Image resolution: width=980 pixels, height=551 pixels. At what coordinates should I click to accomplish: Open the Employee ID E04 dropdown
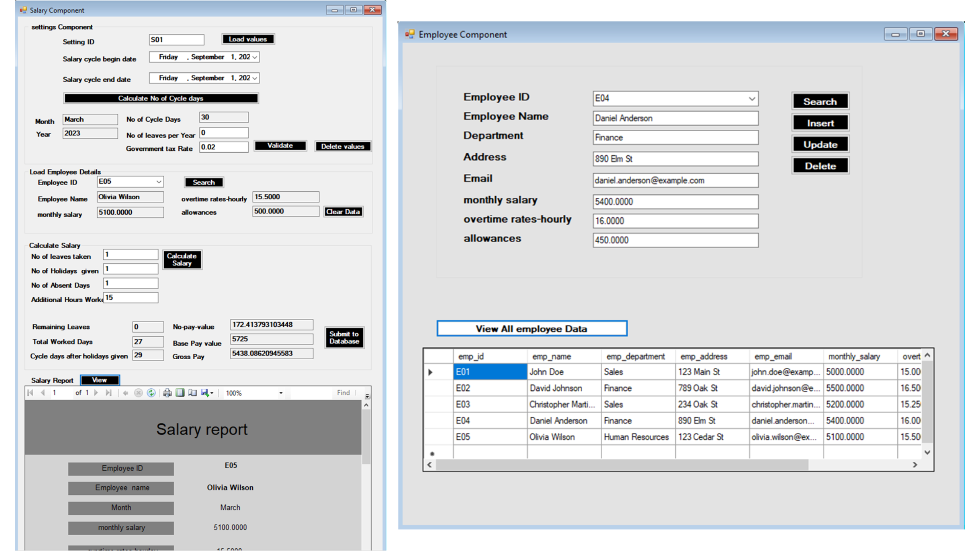tap(751, 99)
